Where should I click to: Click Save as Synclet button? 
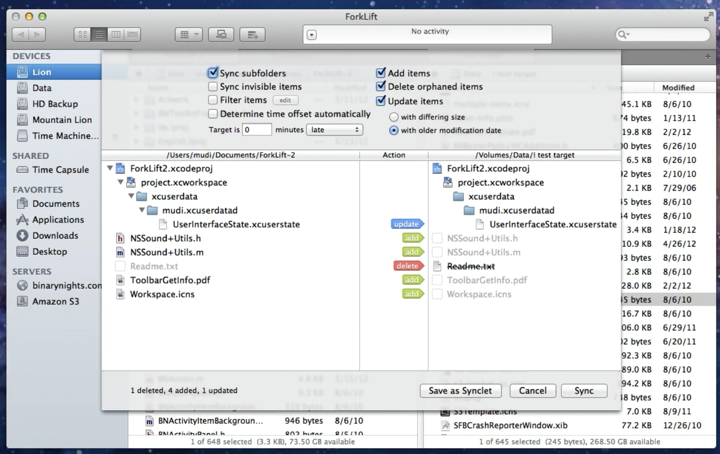(x=460, y=391)
